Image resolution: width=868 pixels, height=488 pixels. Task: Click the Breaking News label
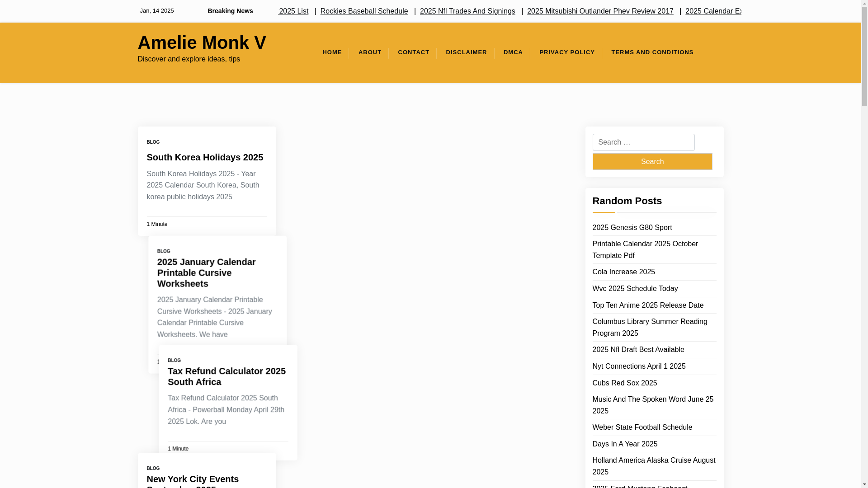(x=230, y=11)
